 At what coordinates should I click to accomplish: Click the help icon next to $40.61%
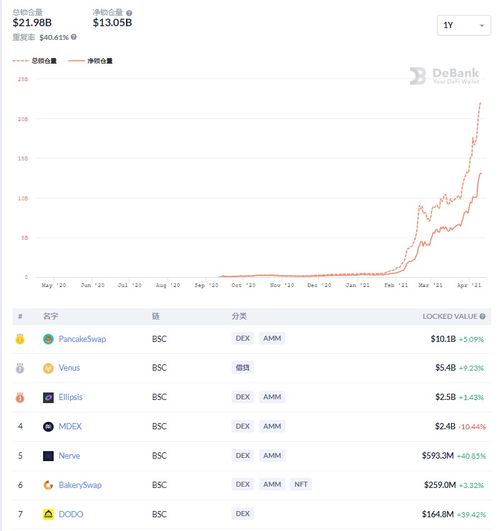tap(74, 37)
